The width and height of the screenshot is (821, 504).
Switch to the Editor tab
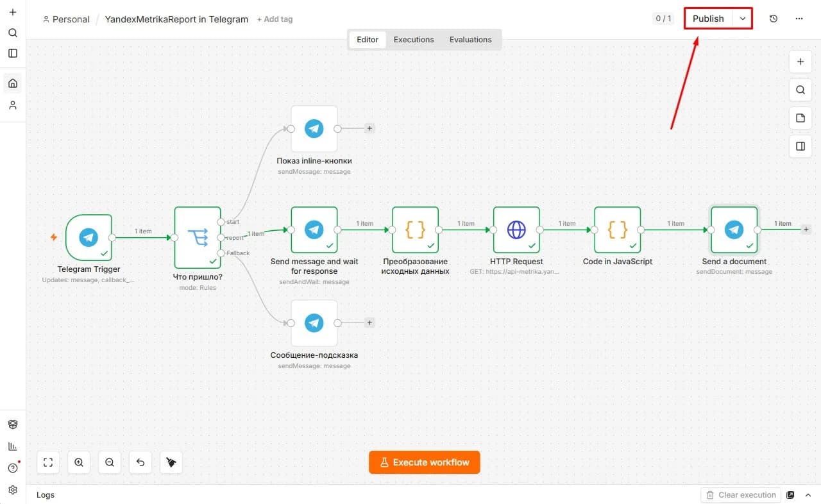coord(368,40)
